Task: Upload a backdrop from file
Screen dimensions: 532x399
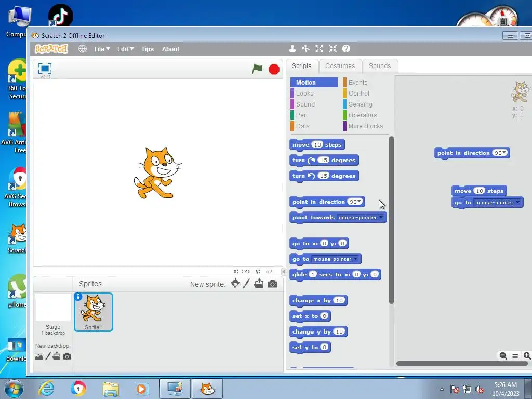Action: coord(57,356)
